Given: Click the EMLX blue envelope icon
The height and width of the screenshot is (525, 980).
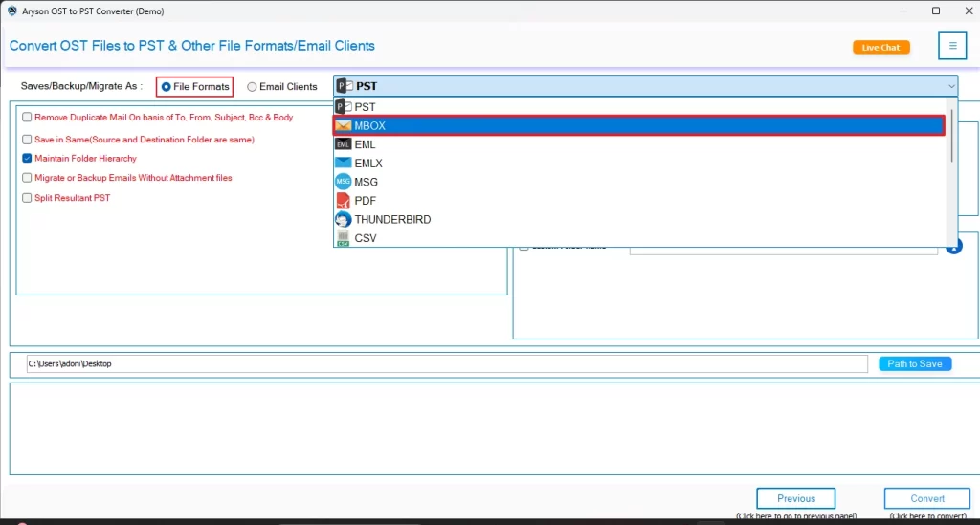Looking at the screenshot, I should [344, 163].
